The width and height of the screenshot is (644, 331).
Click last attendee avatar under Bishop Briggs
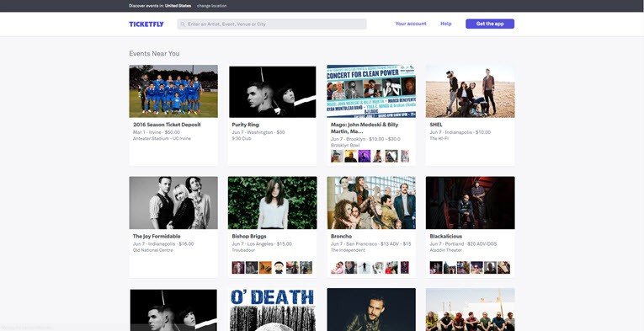point(306,267)
